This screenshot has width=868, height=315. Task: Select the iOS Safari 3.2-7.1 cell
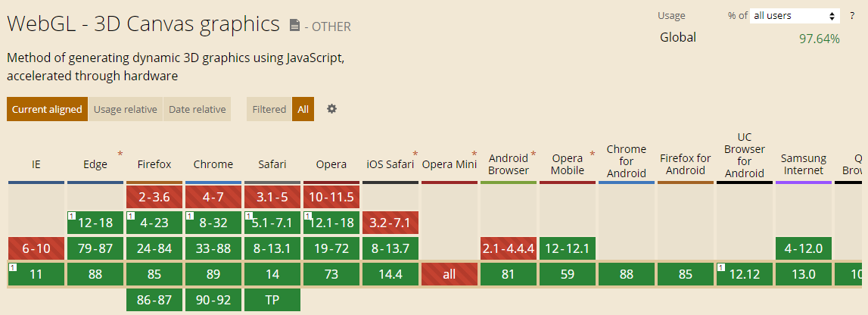point(390,223)
